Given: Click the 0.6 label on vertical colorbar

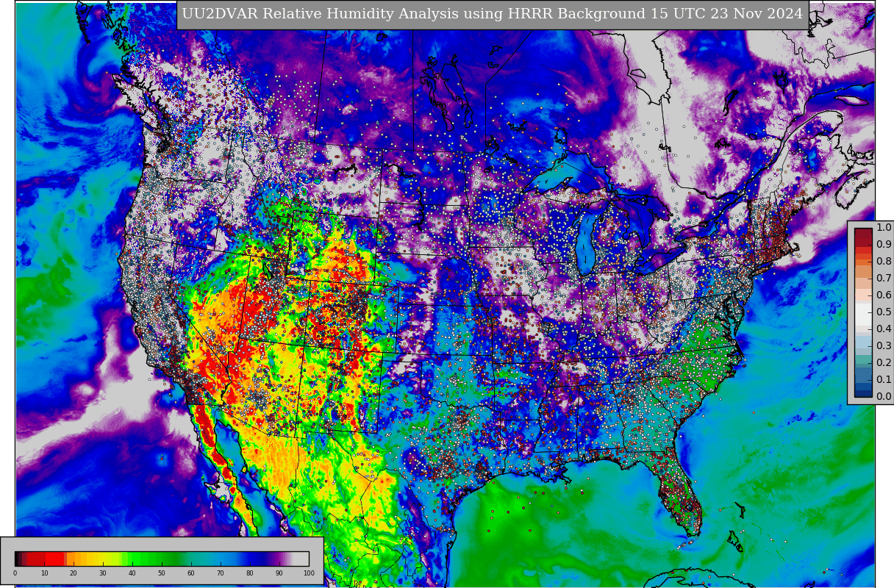Looking at the screenshot, I should pyautogui.click(x=883, y=295).
